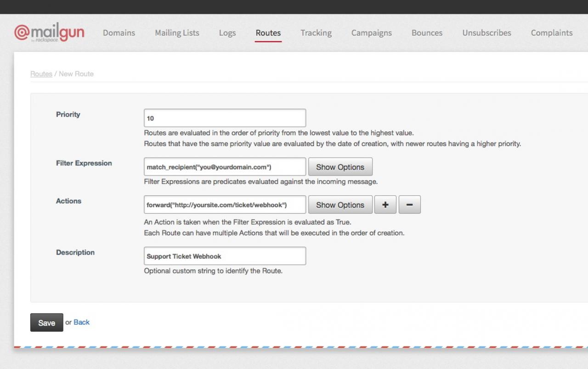Image resolution: width=588 pixels, height=369 pixels.
Task: Edit the Description text field
Action: point(225,256)
